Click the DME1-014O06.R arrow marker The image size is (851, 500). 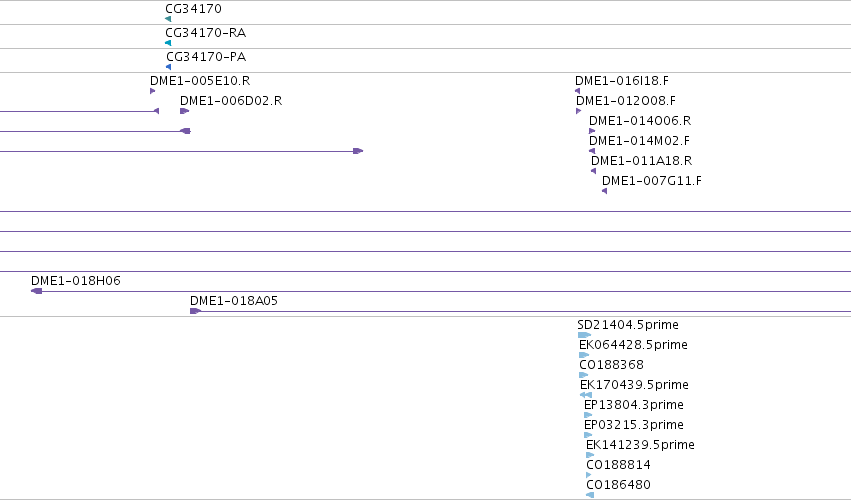coord(592,131)
